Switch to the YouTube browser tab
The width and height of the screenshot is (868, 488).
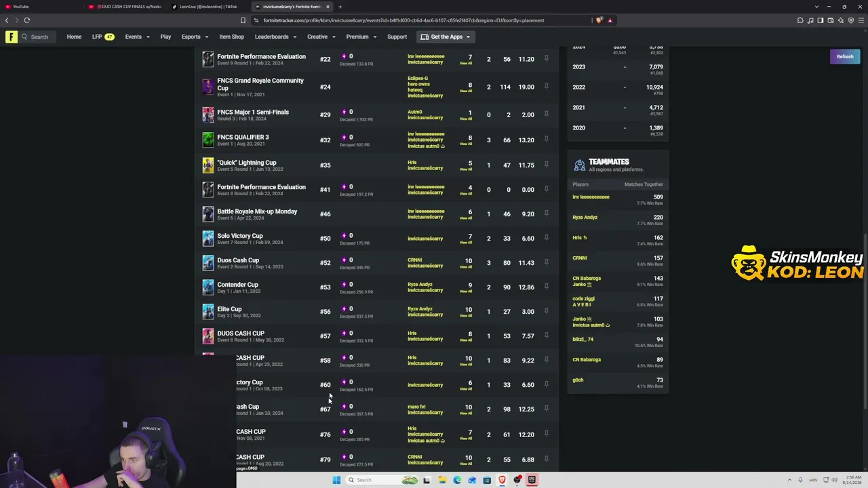[41, 7]
